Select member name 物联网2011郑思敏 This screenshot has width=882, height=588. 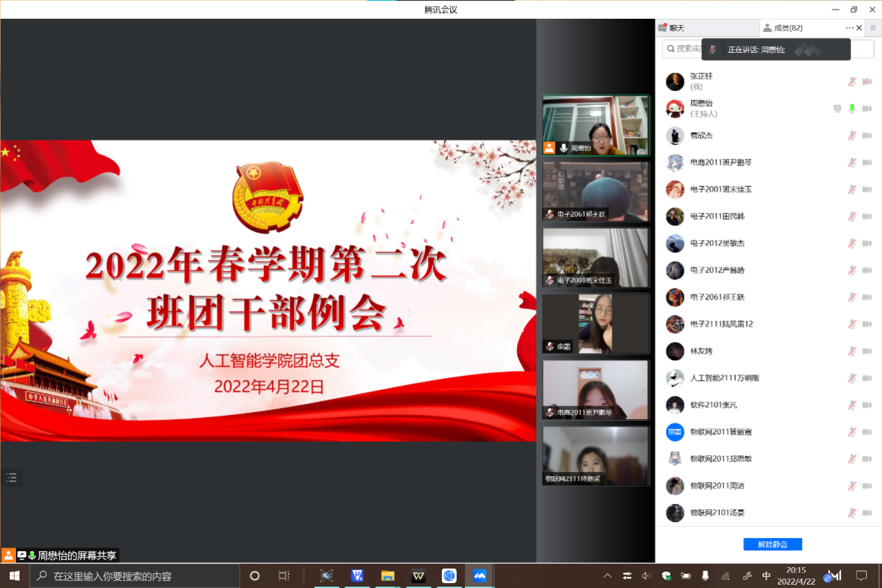coord(721,459)
